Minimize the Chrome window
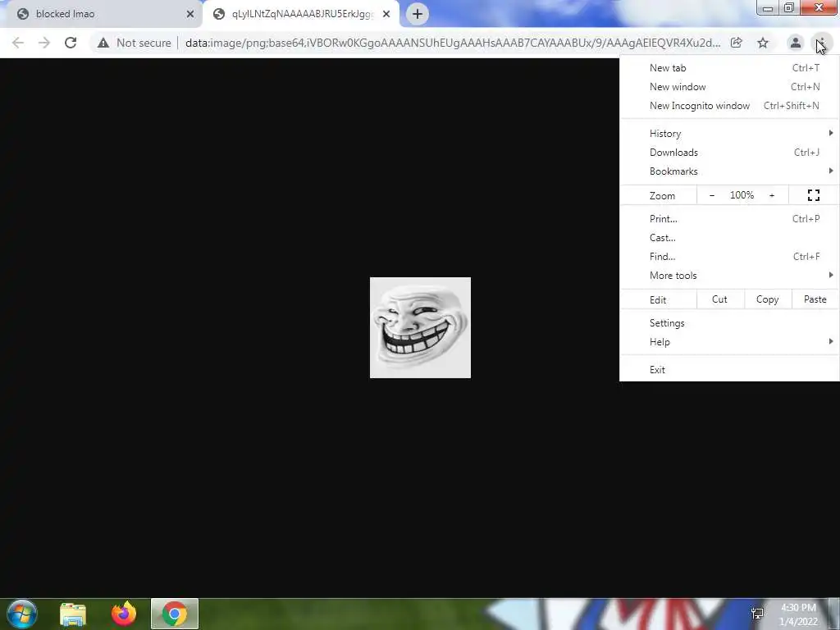The height and width of the screenshot is (630, 840). (767, 7)
